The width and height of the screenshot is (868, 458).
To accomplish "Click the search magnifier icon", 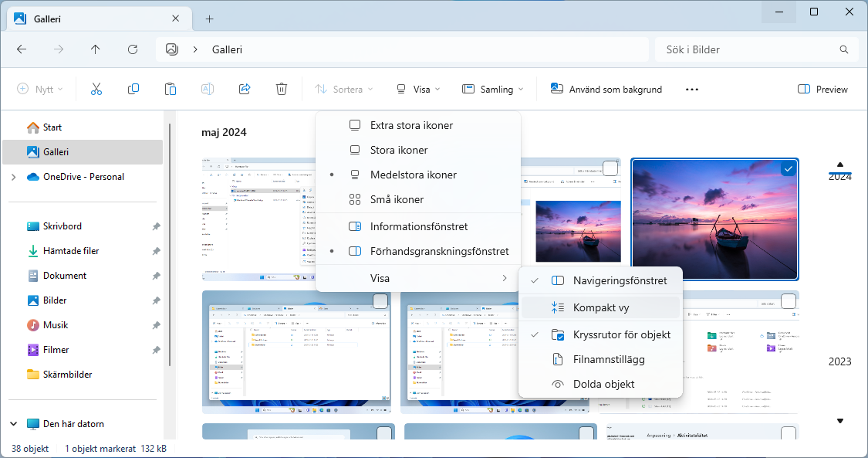I will click(x=843, y=49).
